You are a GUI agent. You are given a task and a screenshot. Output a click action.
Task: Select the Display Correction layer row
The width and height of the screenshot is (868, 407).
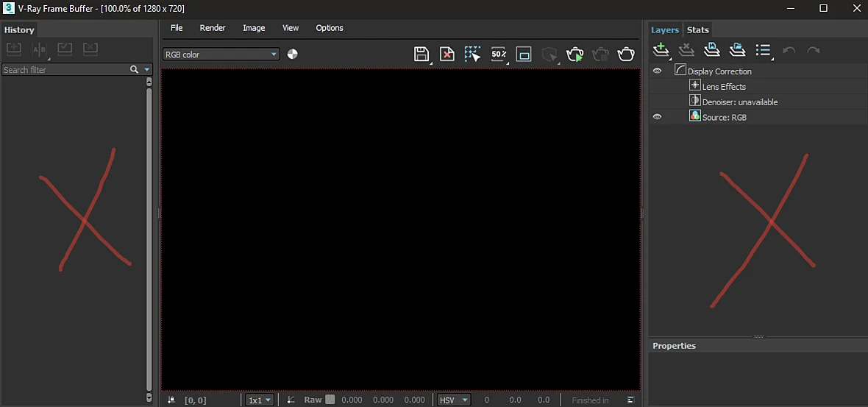(x=758, y=71)
